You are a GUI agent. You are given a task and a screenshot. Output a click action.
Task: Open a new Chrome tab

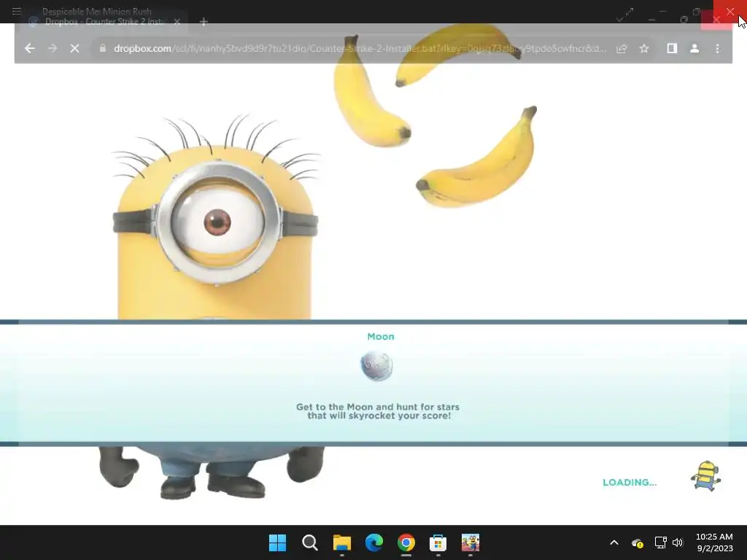204,22
